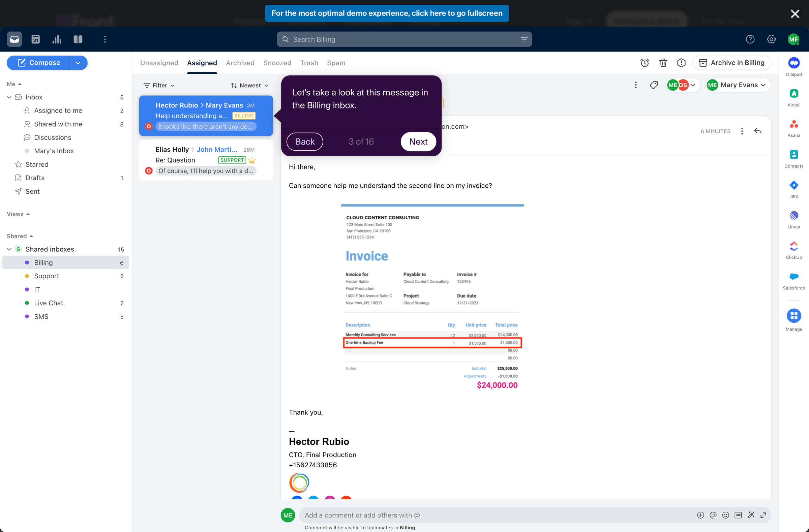Open the Contacts panel icon
Image resolution: width=809 pixels, height=532 pixels.
(x=794, y=158)
